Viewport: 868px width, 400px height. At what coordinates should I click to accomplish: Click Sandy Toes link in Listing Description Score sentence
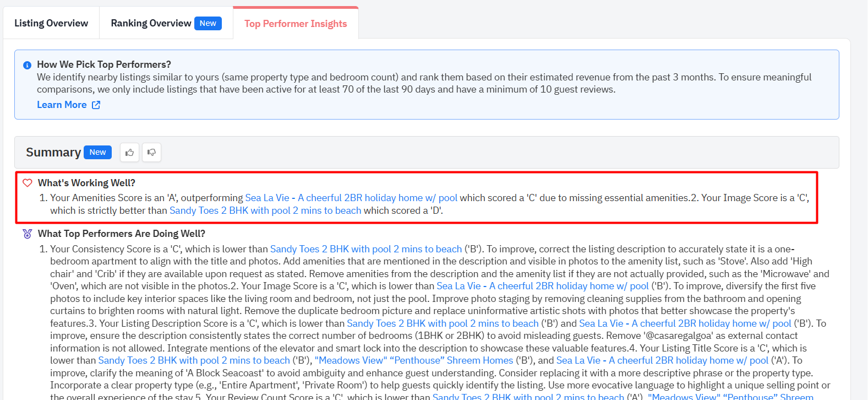tap(443, 323)
